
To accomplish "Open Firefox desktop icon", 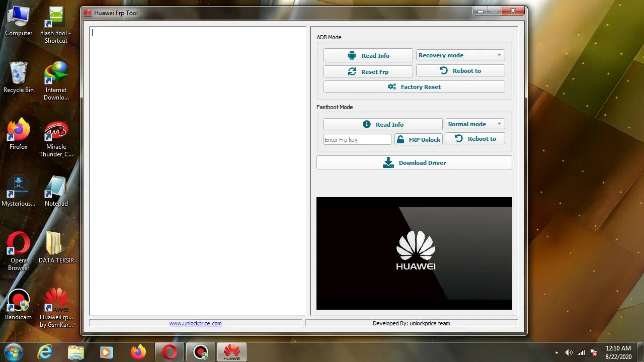I will (19, 134).
